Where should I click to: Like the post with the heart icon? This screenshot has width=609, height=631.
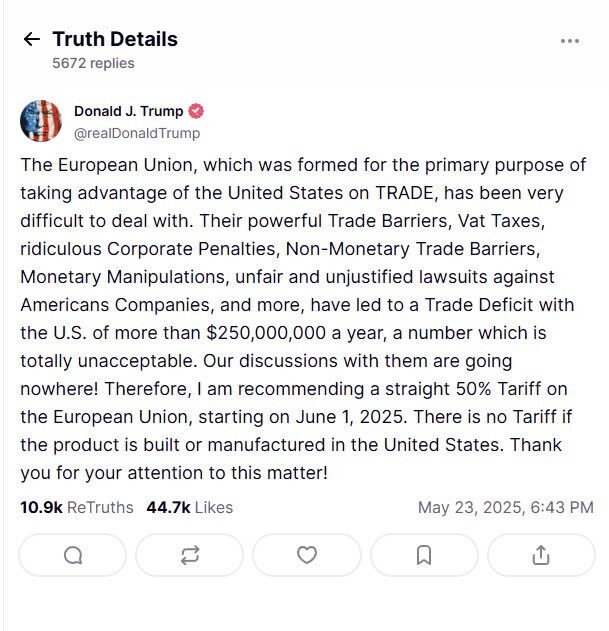pyautogui.click(x=307, y=555)
